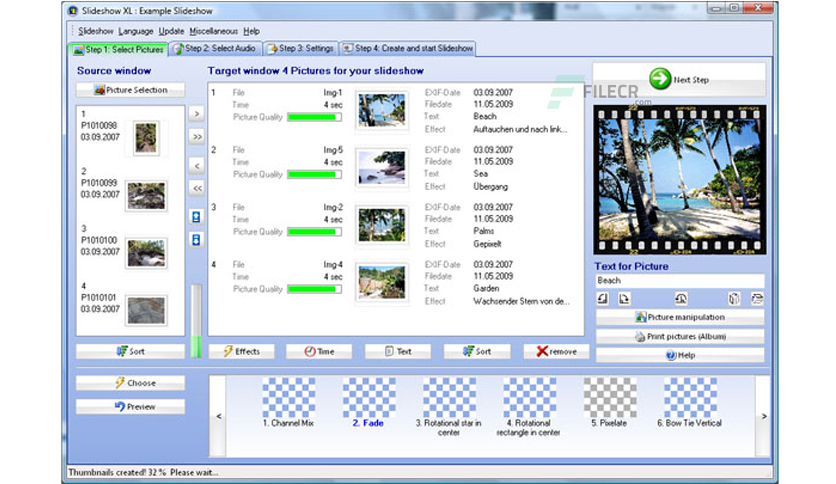836x484 pixels.
Task: Select source thumbnail P1010099
Action: point(146,196)
